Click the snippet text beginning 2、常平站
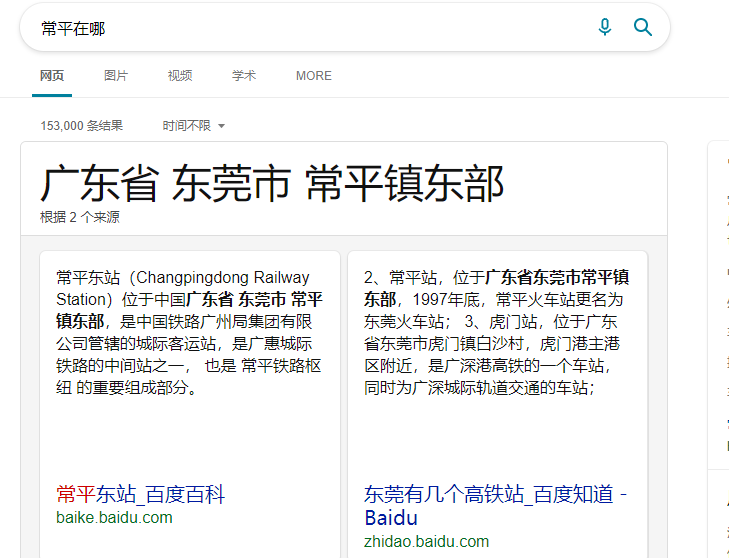The width and height of the screenshot is (729, 558). pyautogui.click(x=496, y=332)
